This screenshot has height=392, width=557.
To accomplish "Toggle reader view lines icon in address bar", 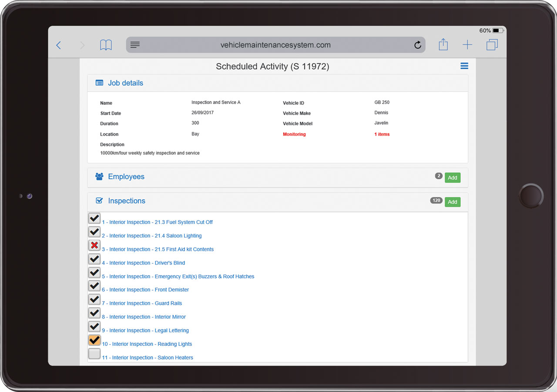I will coord(135,45).
